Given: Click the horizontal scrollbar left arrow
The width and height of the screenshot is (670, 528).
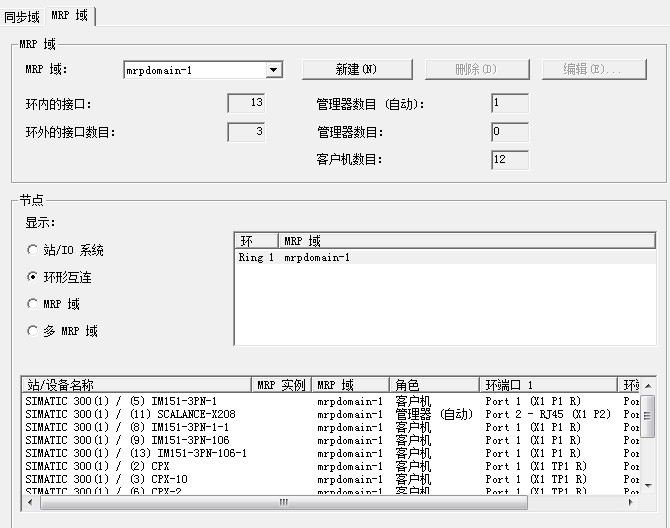Looking at the screenshot, I should point(28,502).
